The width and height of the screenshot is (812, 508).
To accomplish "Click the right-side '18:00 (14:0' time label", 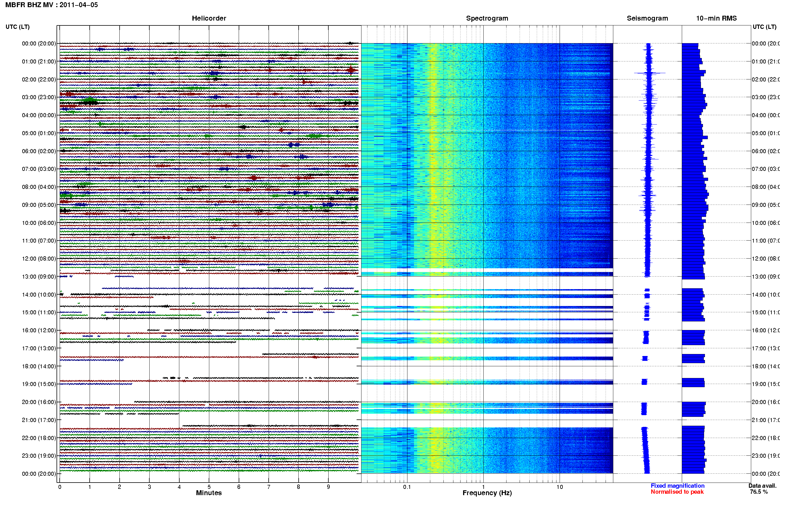I will point(765,367).
